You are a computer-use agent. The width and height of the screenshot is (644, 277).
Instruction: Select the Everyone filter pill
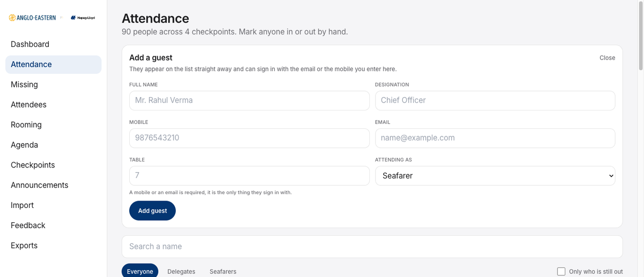(140, 271)
